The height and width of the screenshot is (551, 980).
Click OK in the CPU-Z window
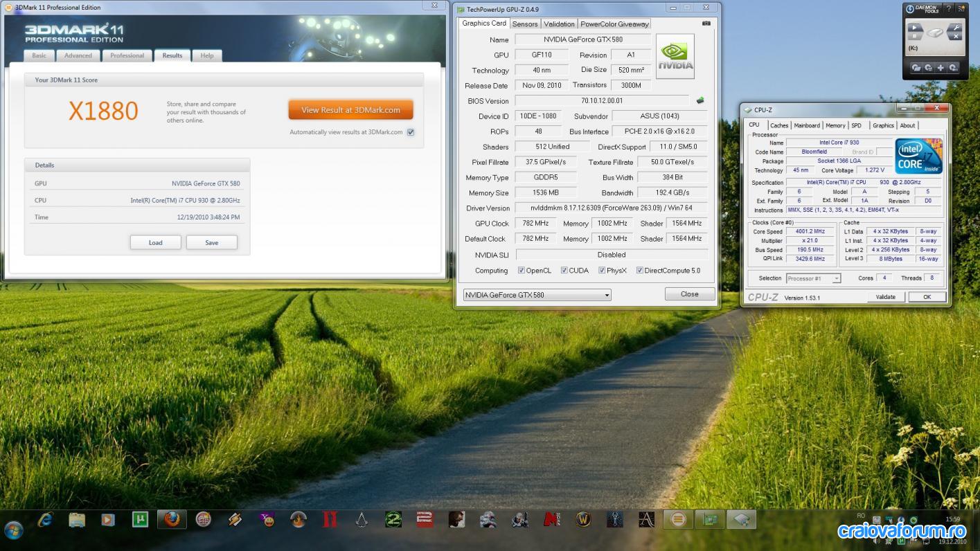point(927,297)
